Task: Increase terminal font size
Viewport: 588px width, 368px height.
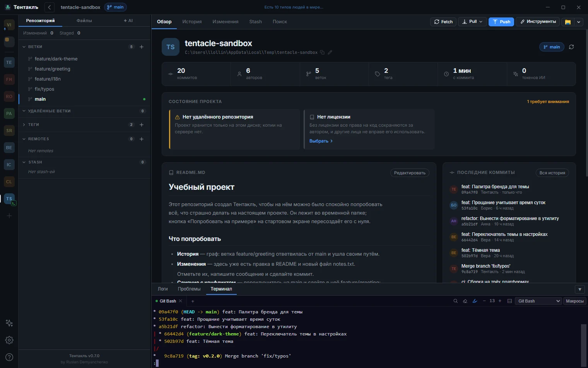Action: (x=500, y=301)
